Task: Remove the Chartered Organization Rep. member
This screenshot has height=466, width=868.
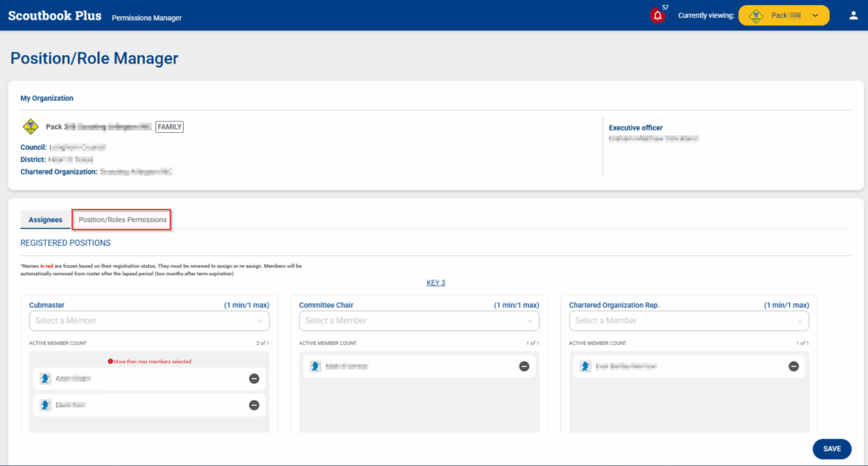Action: click(x=793, y=366)
